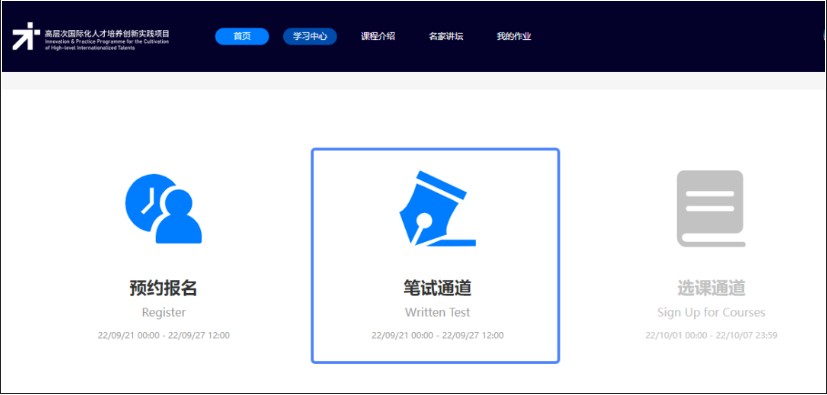Click the grey book course icon

tap(711, 209)
